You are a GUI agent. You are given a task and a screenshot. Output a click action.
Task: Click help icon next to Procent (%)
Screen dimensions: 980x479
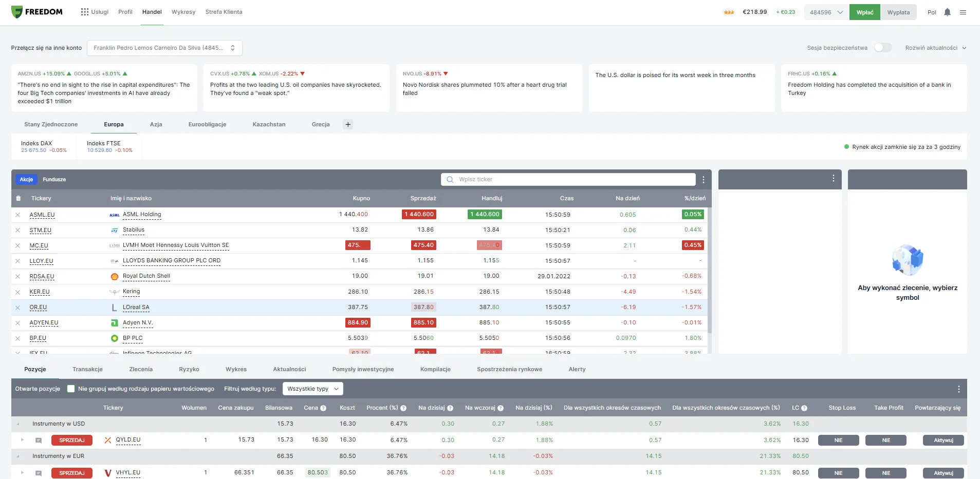pyautogui.click(x=403, y=408)
